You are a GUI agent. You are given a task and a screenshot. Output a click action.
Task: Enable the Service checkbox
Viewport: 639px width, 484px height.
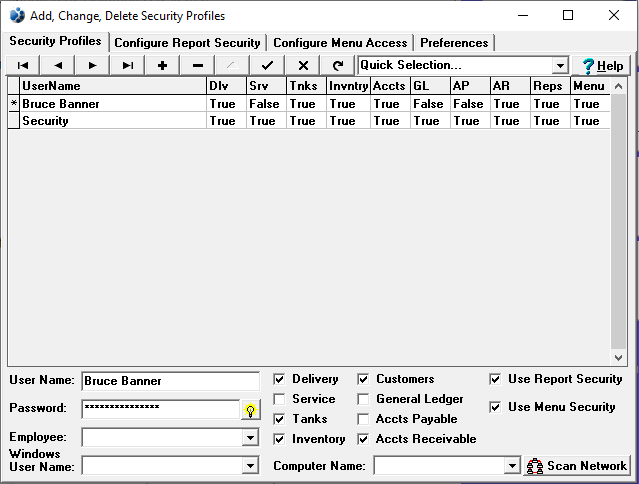coord(280,399)
